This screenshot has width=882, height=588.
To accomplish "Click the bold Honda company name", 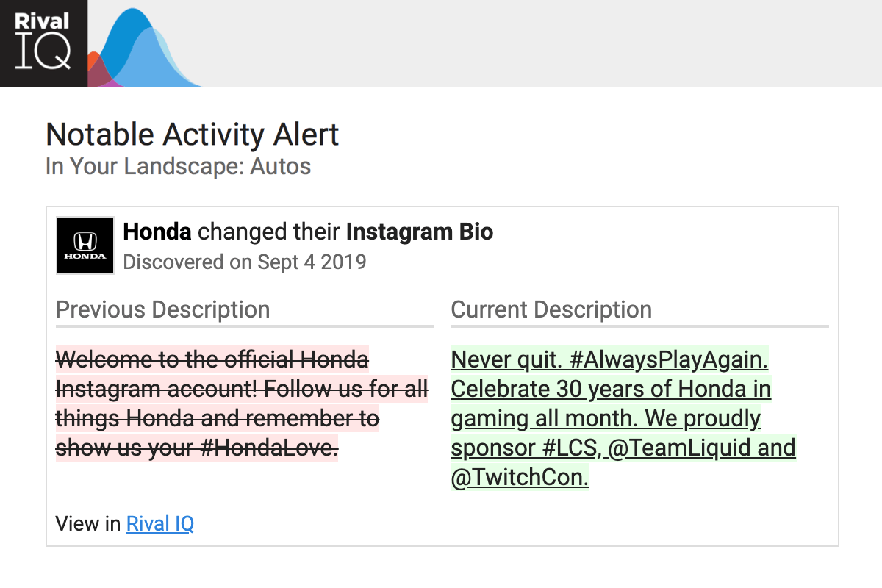I will point(157,232).
